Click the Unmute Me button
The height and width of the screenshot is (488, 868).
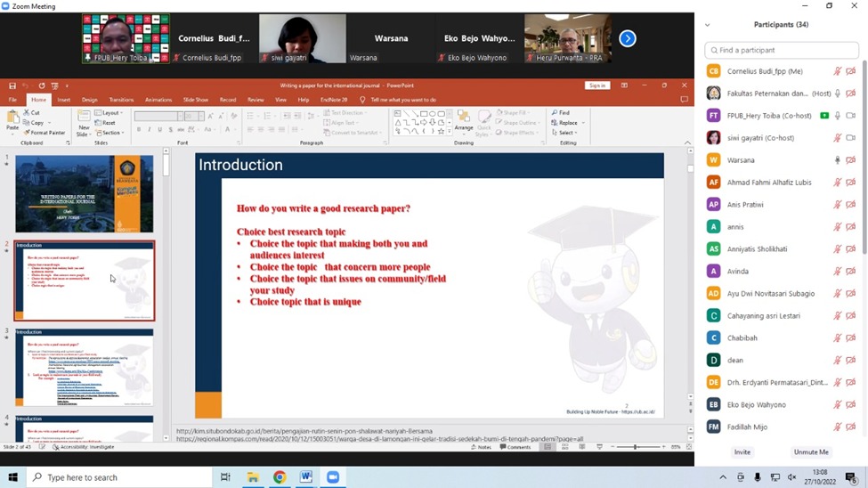point(810,452)
